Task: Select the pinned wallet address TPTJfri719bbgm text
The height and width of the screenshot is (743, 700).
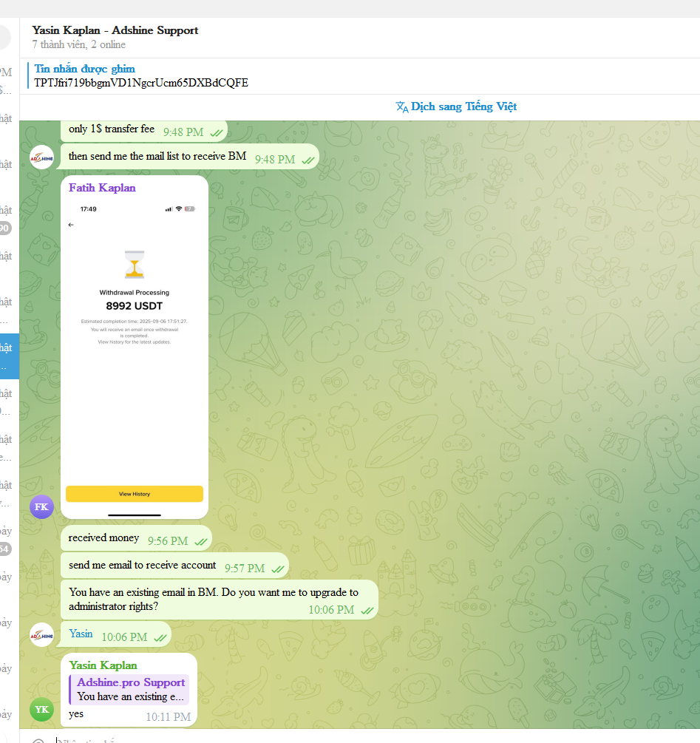Action: point(141,83)
